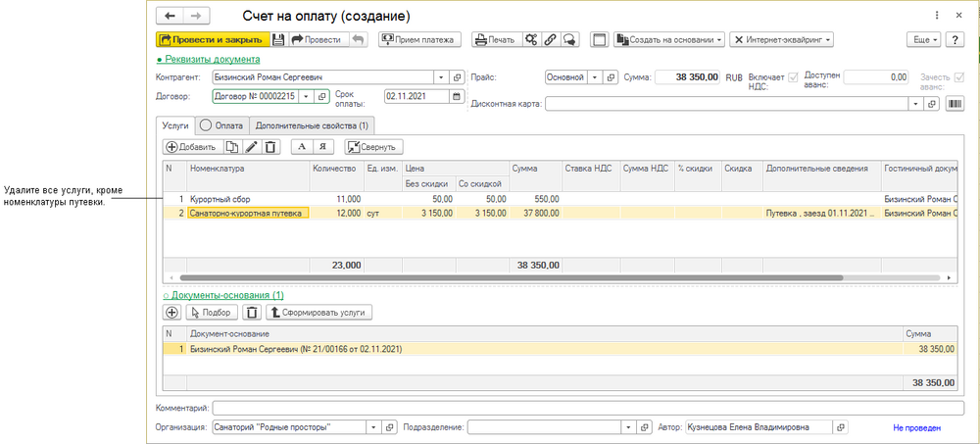Click the horizontal scrollbar of services table
This screenshot has height=444, width=980.
pyautogui.click(x=510, y=278)
